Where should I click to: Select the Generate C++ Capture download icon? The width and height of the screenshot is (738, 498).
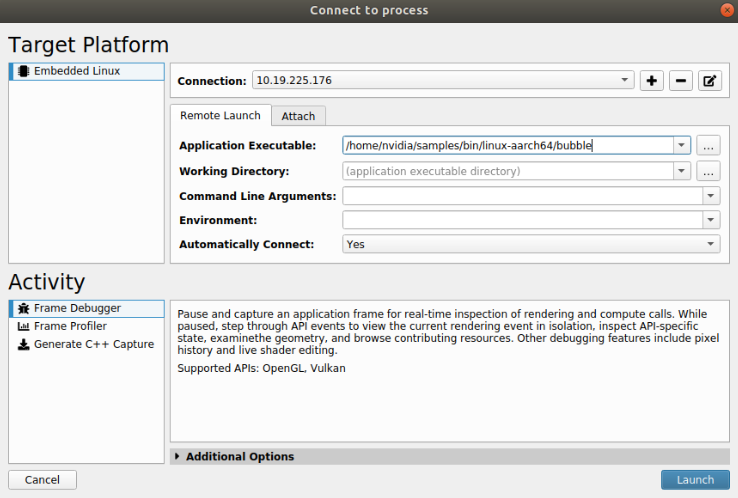pos(23,345)
